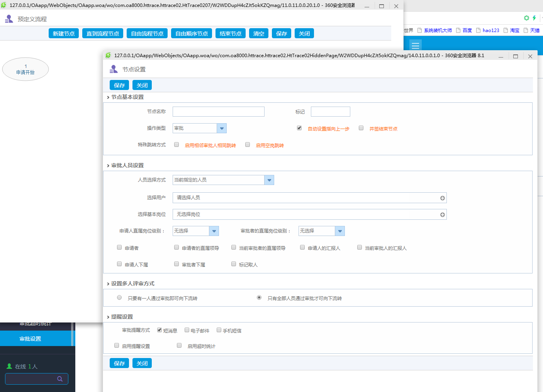Viewport: 543px width, 392px height.
Task: Click the lightning bolt icon in browser toolbar
Action: point(534,18)
